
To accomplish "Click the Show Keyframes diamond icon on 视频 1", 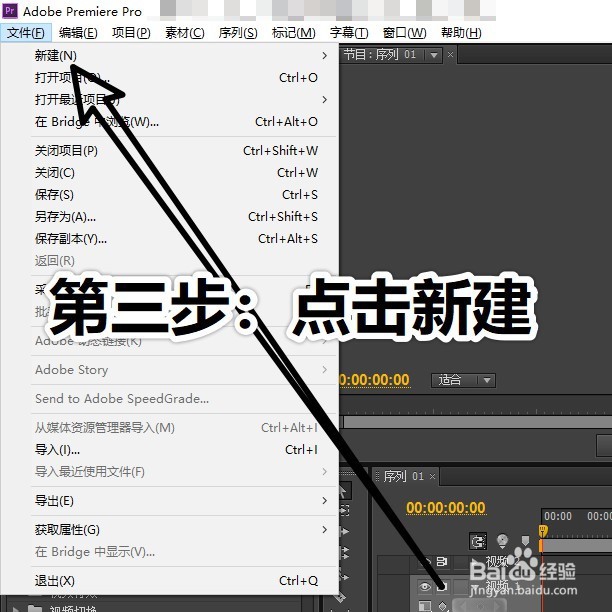I will click(442, 606).
